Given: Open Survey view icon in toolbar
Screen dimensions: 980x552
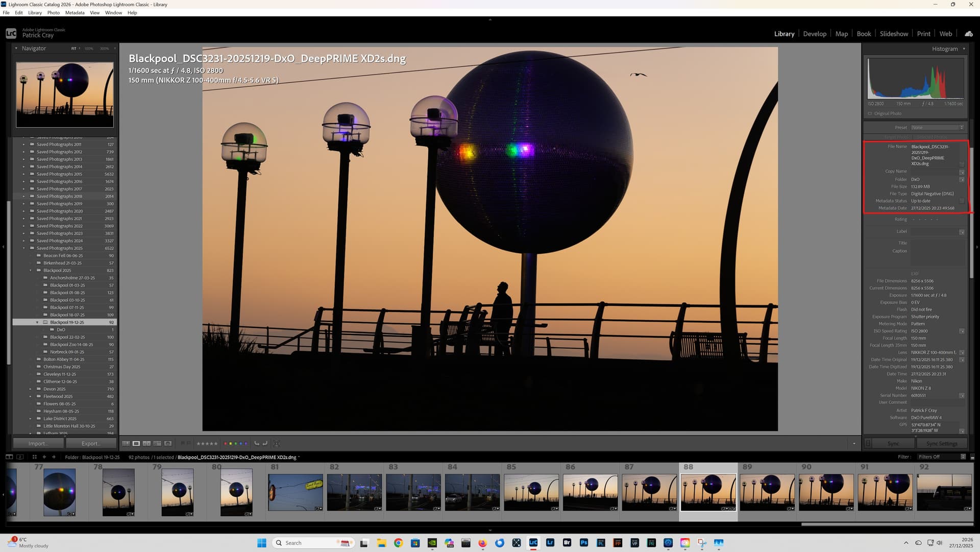Looking at the screenshot, I should [157, 443].
